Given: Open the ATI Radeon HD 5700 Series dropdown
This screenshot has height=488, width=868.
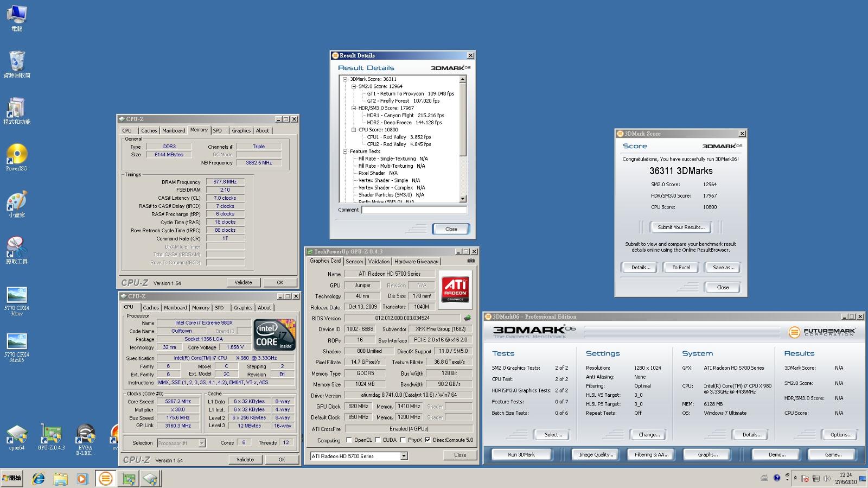Looking at the screenshot, I should [404, 456].
